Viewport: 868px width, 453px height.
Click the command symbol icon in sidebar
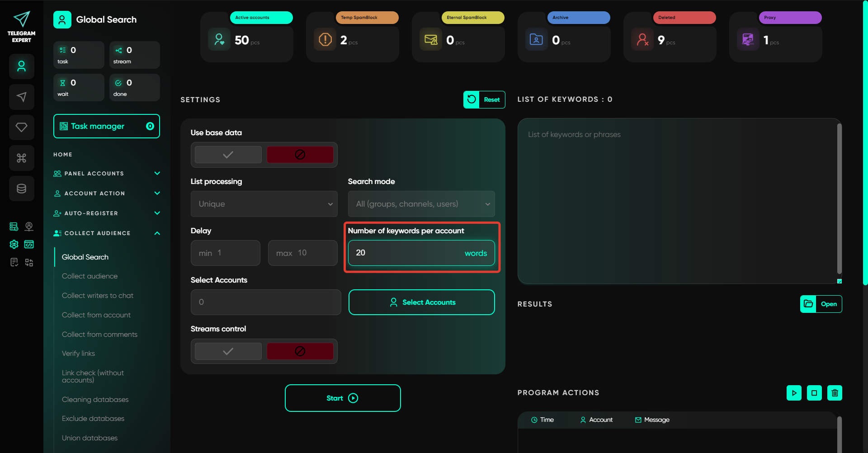coord(21,158)
